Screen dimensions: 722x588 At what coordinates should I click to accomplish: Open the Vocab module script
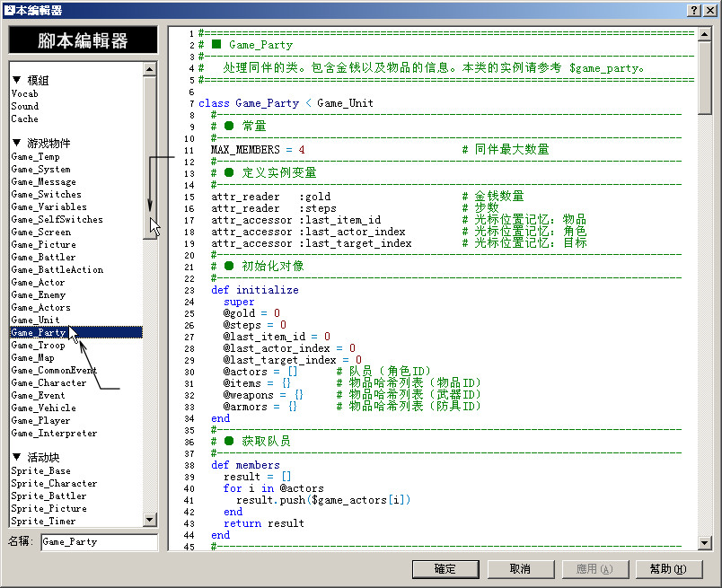coord(24,93)
